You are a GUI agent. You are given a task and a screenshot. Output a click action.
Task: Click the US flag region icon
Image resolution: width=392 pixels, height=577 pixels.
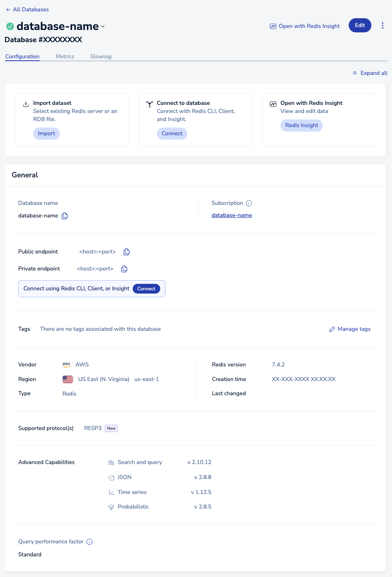coord(68,379)
